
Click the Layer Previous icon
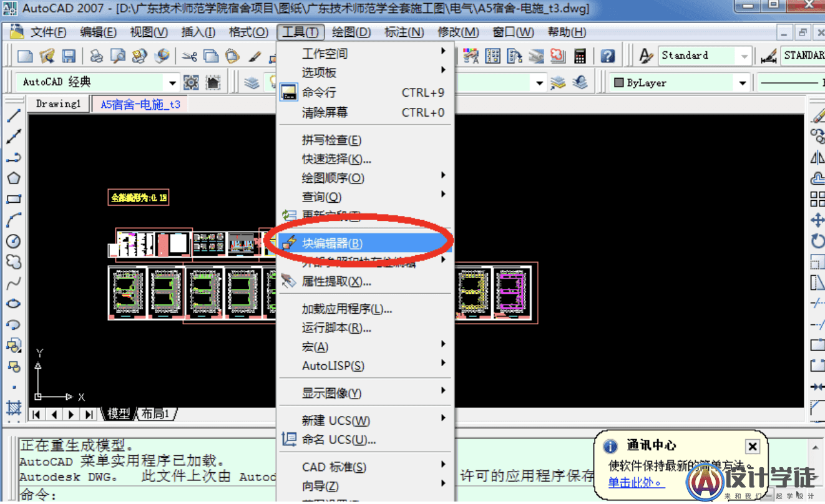(580, 82)
